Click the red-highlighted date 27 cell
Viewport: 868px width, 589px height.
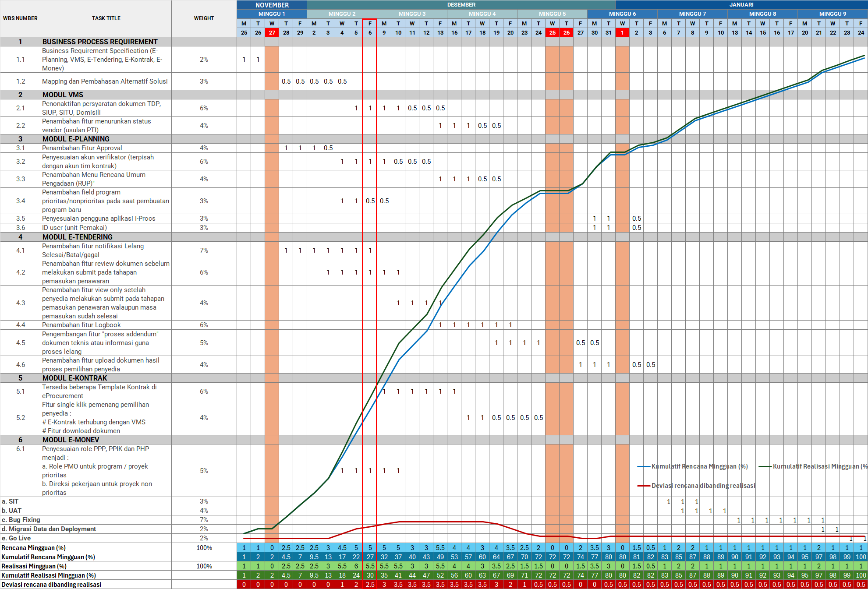click(x=272, y=32)
